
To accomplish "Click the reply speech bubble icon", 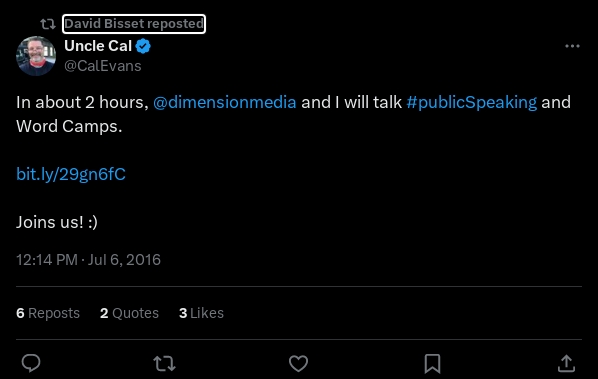I will pos(31,363).
